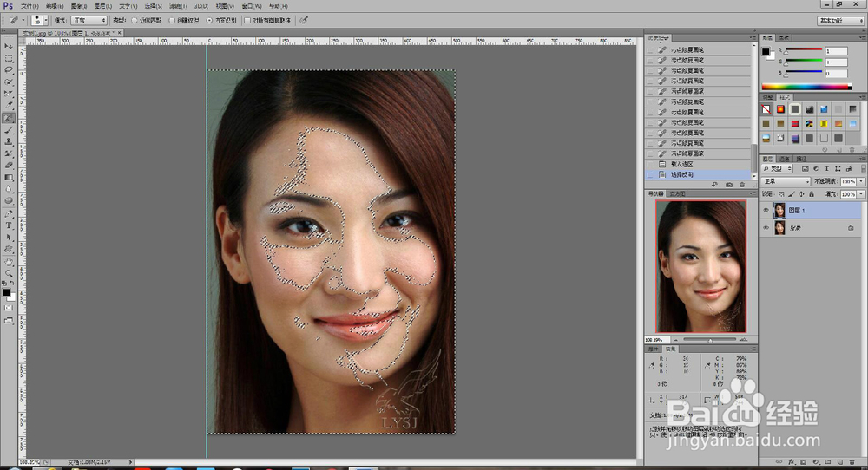Create new snapshot in History panel
This screenshot has height=470, width=868.
[729, 185]
